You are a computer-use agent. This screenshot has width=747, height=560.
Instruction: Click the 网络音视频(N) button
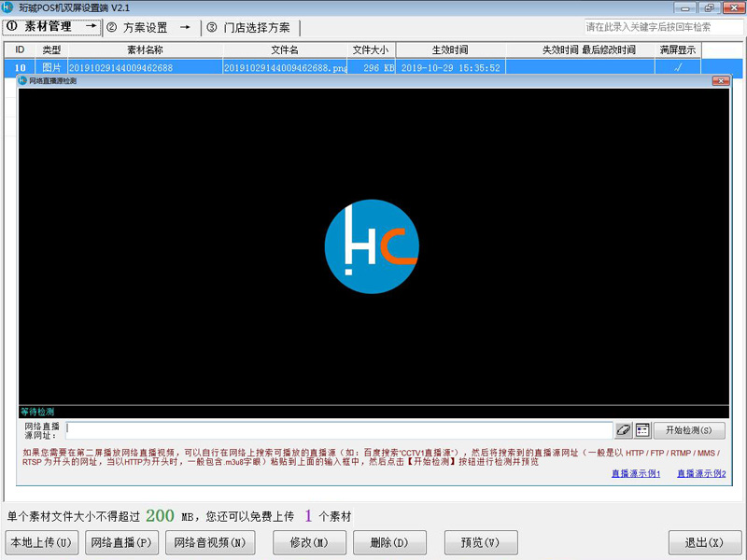209,543
